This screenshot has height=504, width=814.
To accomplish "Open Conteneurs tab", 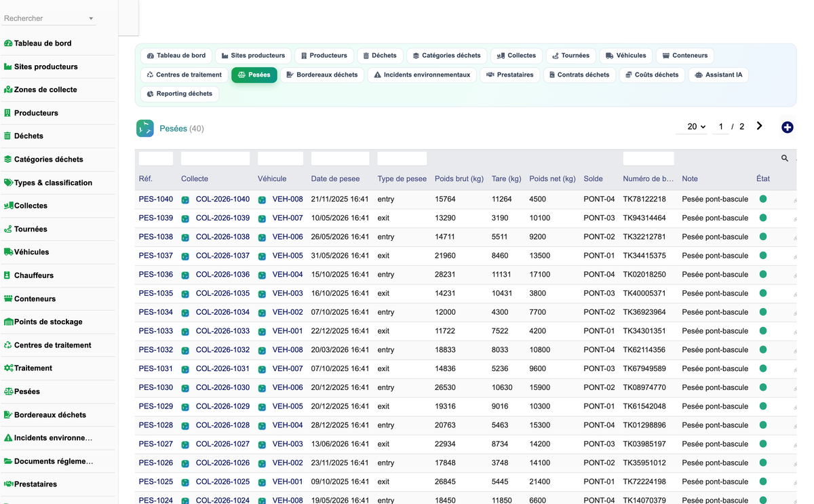I will [x=684, y=56].
